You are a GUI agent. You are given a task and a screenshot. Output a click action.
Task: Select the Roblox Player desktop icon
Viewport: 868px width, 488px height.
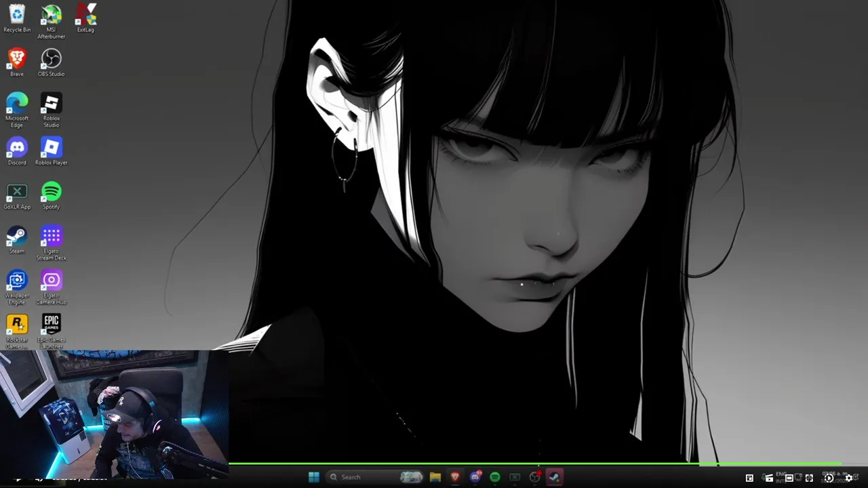(x=51, y=152)
